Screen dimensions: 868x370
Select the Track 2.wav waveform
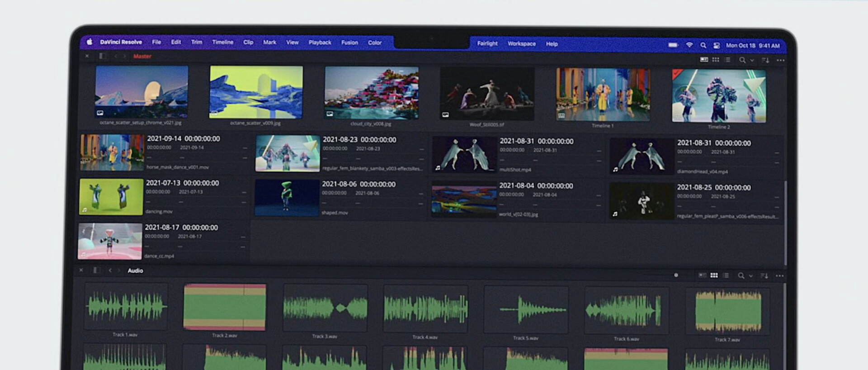[x=225, y=307]
